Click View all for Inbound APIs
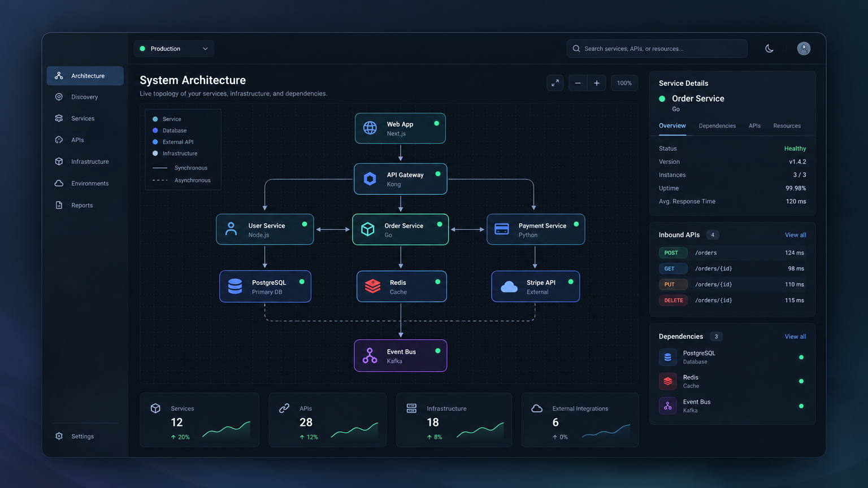Viewport: 868px width, 488px height. 796,235
